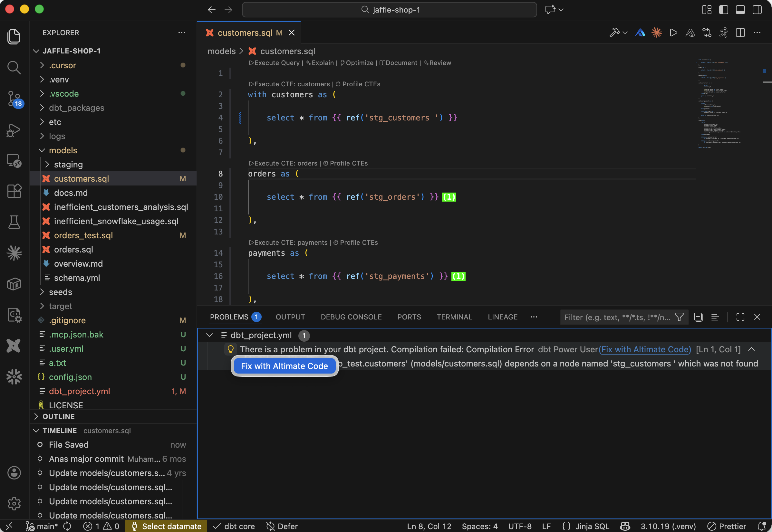
Task: Click Select datamate in status bar
Action: point(166,526)
